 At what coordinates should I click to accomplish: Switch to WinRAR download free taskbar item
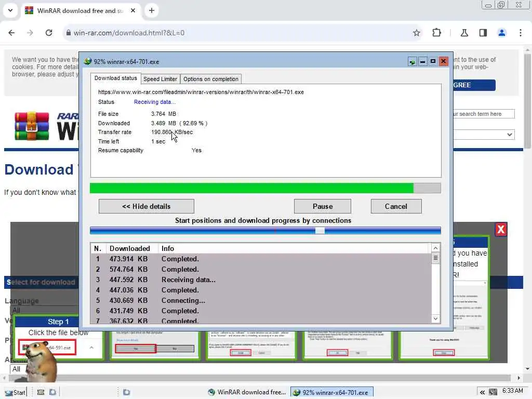click(x=247, y=392)
